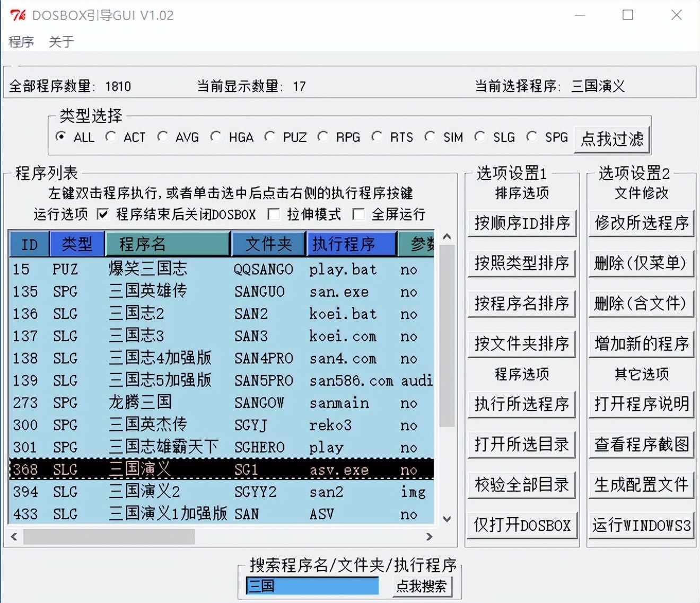Click the horizontal scroll right arrow
This screenshot has height=603, width=700.
coord(429,537)
